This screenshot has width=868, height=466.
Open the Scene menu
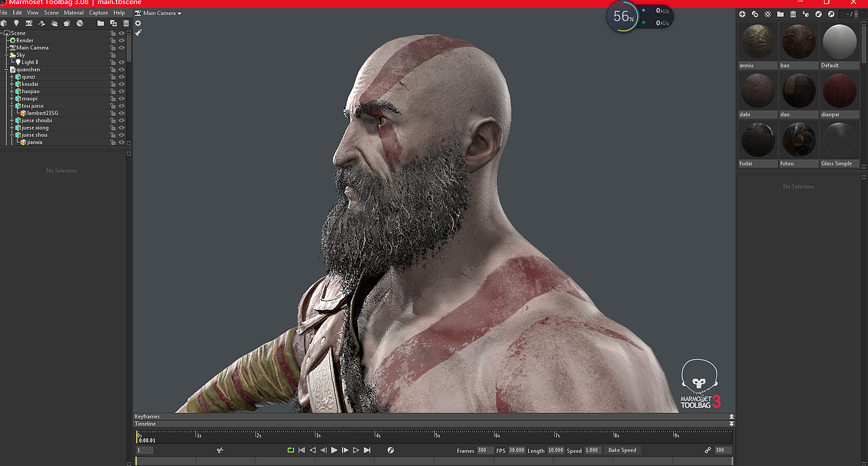(x=52, y=13)
